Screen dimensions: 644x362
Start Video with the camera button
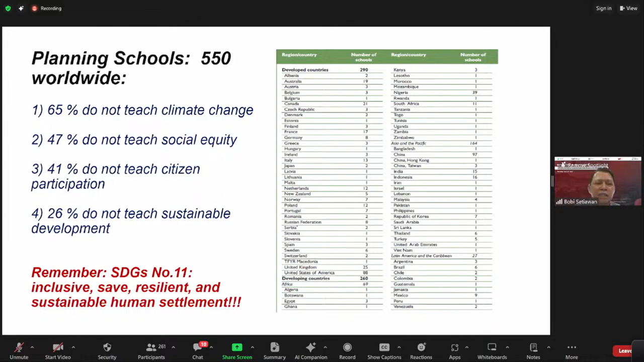pyautogui.click(x=58, y=351)
